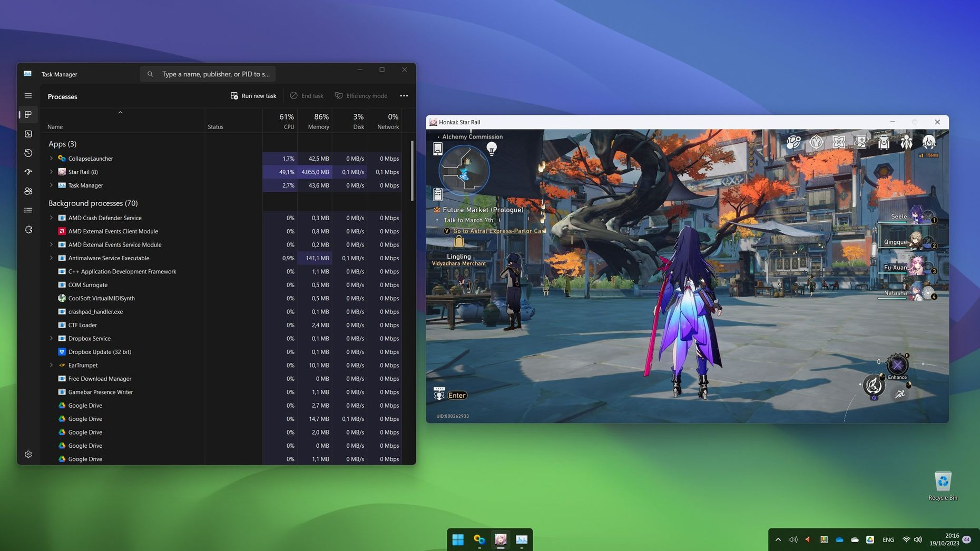Sort processes by Memory 86% column
Screen dimensions: 980x551
point(315,121)
